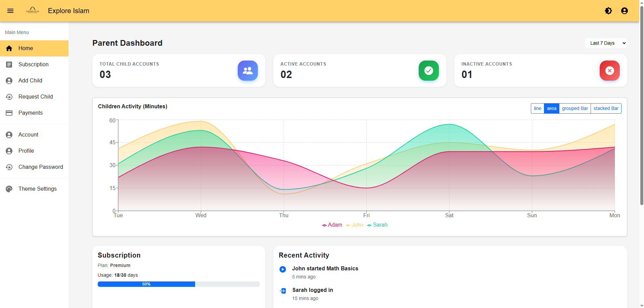The image size is (644, 308).
Task: Click the total child accounts people icon
Action: [x=247, y=71]
